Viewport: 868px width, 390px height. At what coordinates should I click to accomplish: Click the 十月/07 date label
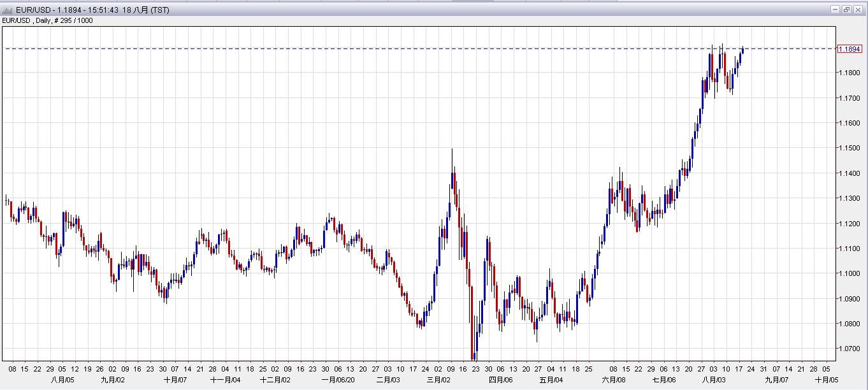(175, 380)
